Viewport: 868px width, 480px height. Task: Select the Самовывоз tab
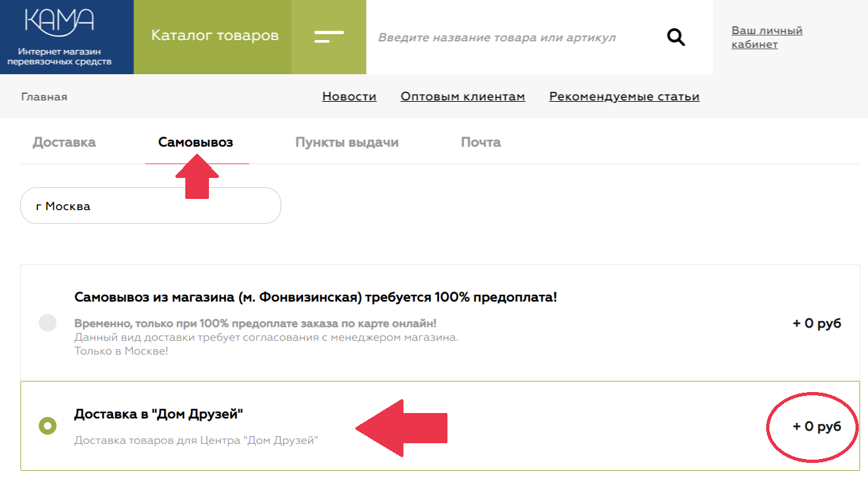tap(196, 142)
